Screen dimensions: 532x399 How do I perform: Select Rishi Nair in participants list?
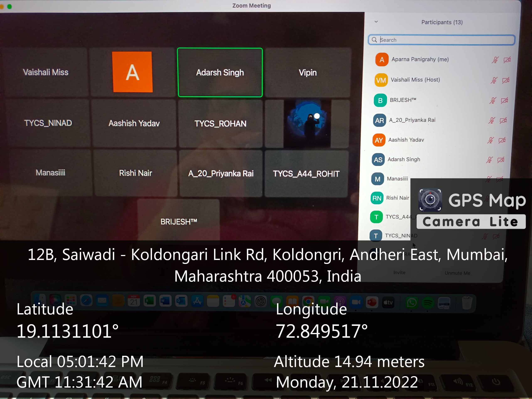pyautogui.click(x=397, y=198)
